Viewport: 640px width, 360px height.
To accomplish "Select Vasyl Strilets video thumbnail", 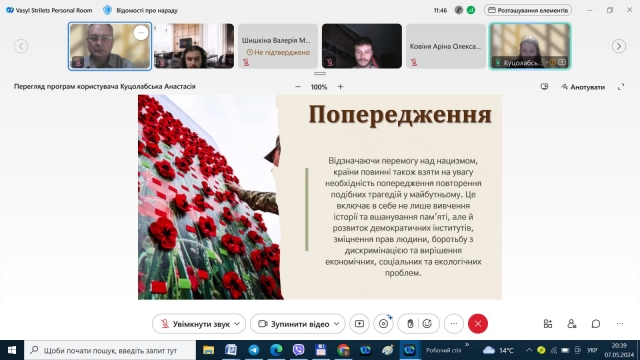I will (x=110, y=46).
